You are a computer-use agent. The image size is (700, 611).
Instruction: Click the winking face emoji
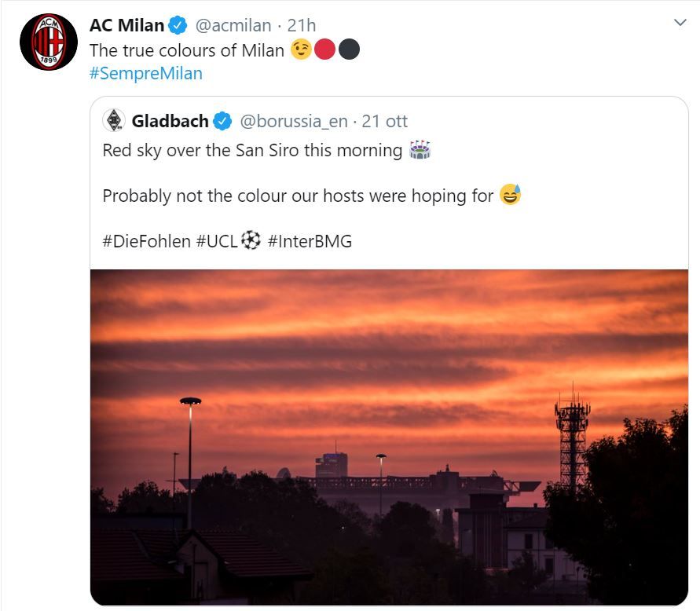tap(300, 50)
